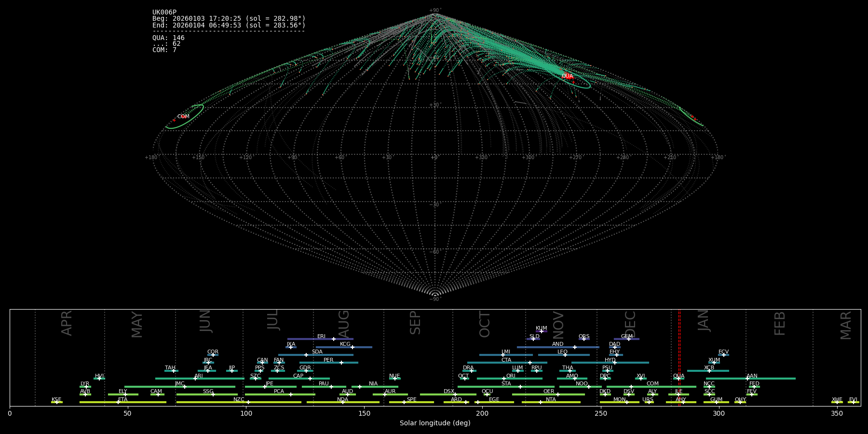Click the Solar longitude axis label

pos(435,423)
